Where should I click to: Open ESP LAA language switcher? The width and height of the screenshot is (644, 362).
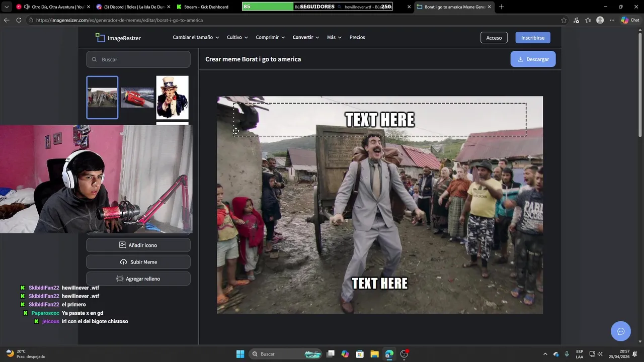580,354
